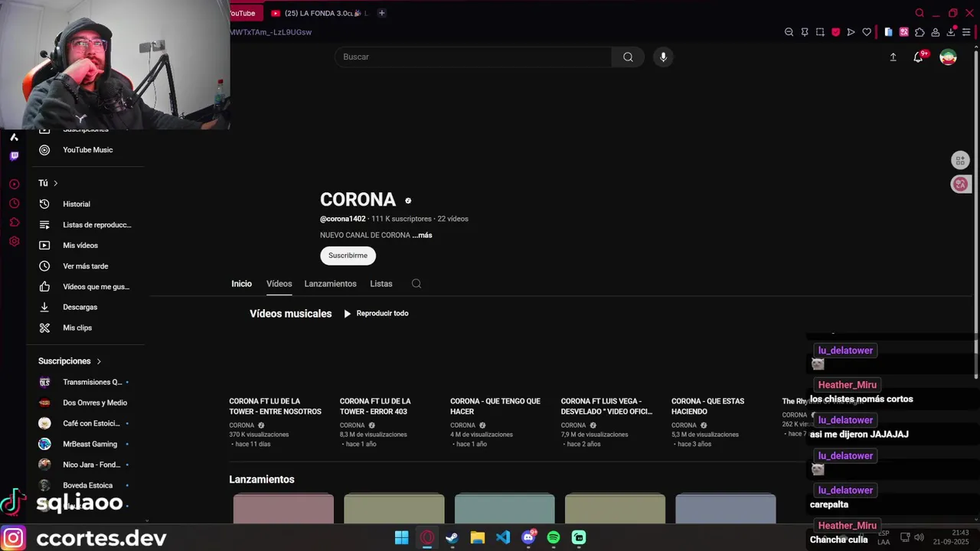Open the Opera sidebar player icon
Viewport: 980px width, 551px height.
coord(14,184)
